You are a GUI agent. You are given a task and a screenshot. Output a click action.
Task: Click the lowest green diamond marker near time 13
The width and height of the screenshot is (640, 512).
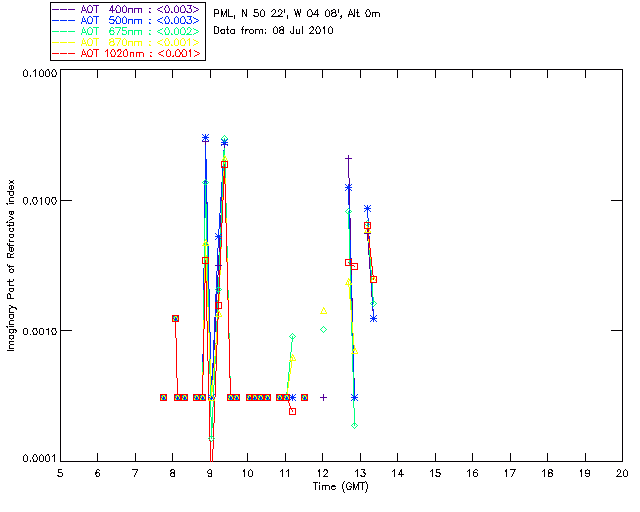tap(354, 425)
